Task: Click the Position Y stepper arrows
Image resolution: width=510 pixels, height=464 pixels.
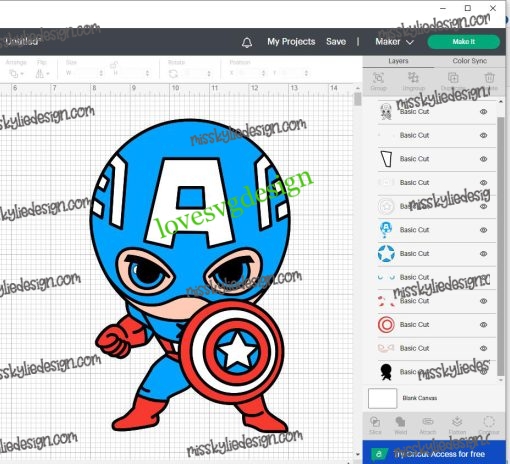Action: pyautogui.click(x=306, y=73)
